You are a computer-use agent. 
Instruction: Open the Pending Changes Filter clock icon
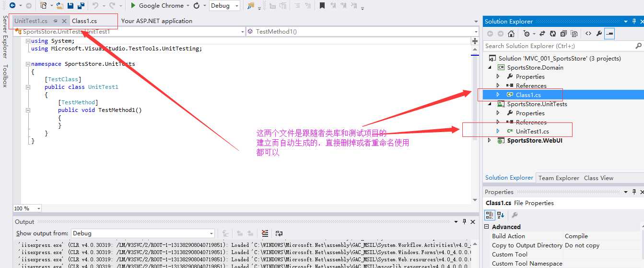[x=527, y=34]
